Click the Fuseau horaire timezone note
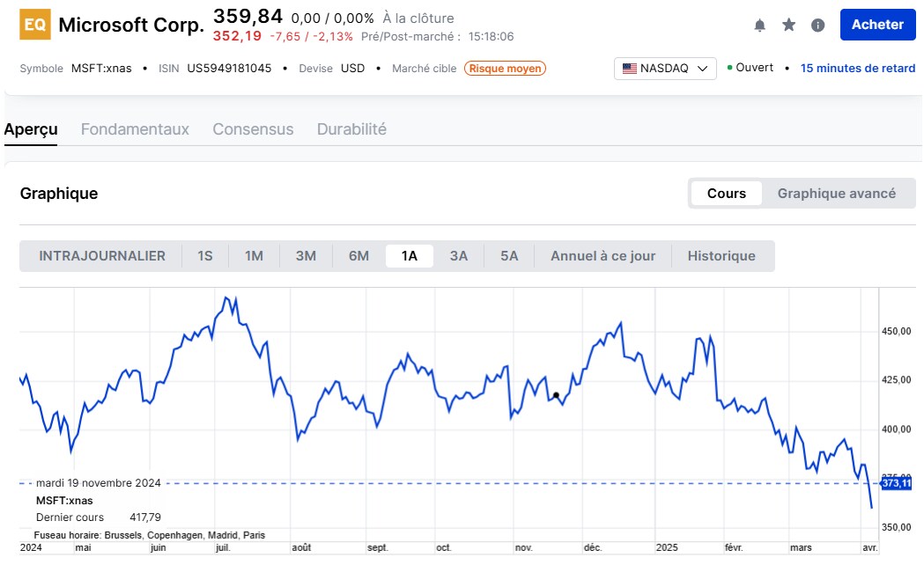The image size is (924, 565). [x=149, y=535]
